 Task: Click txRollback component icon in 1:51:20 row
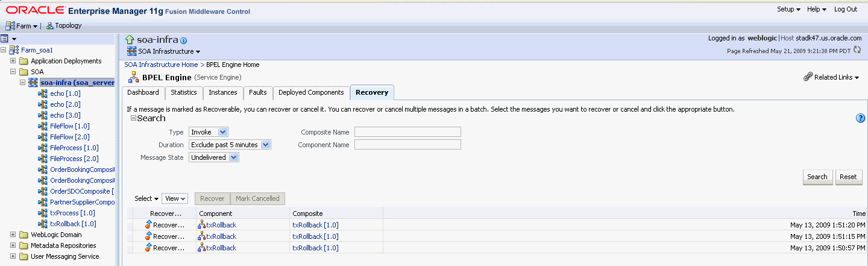point(202,225)
